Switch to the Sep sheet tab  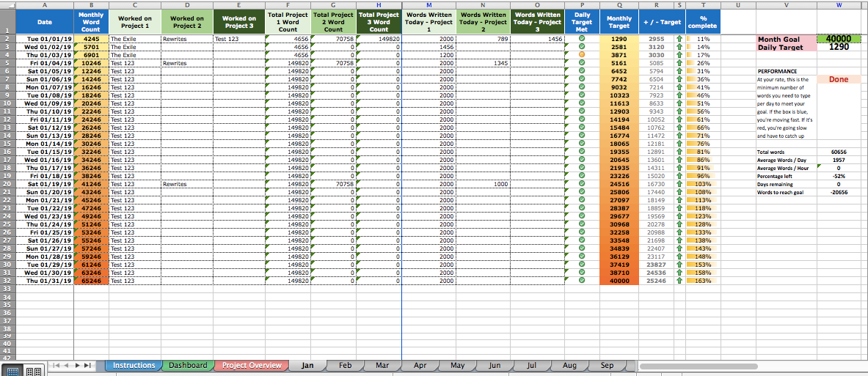click(607, 366)
